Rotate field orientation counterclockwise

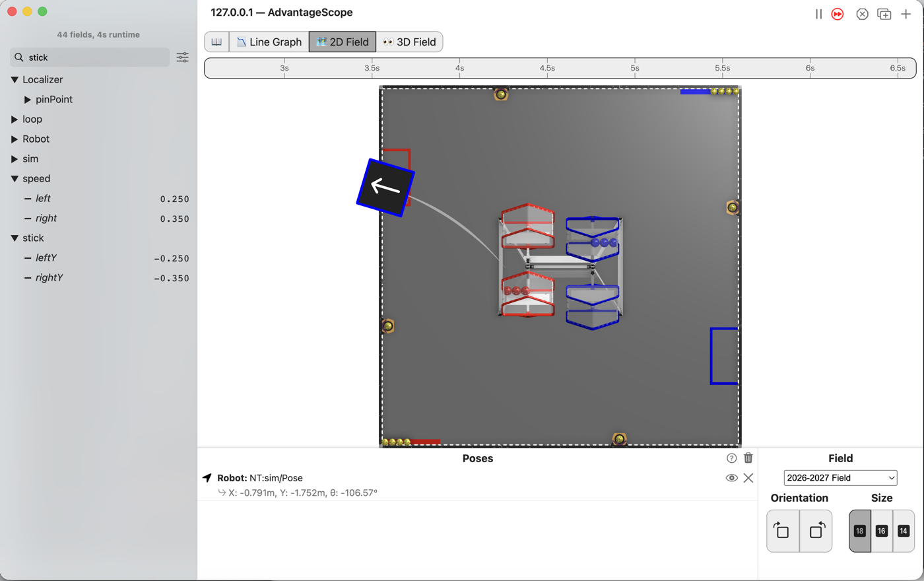(x=816, y=530)
